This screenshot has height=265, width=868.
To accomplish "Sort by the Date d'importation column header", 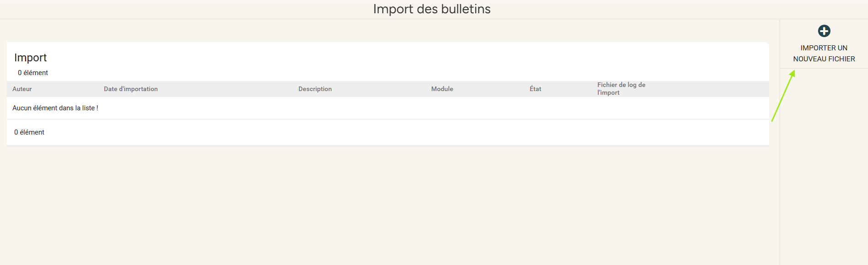I will pyautogui.click(x=131, y=89).
